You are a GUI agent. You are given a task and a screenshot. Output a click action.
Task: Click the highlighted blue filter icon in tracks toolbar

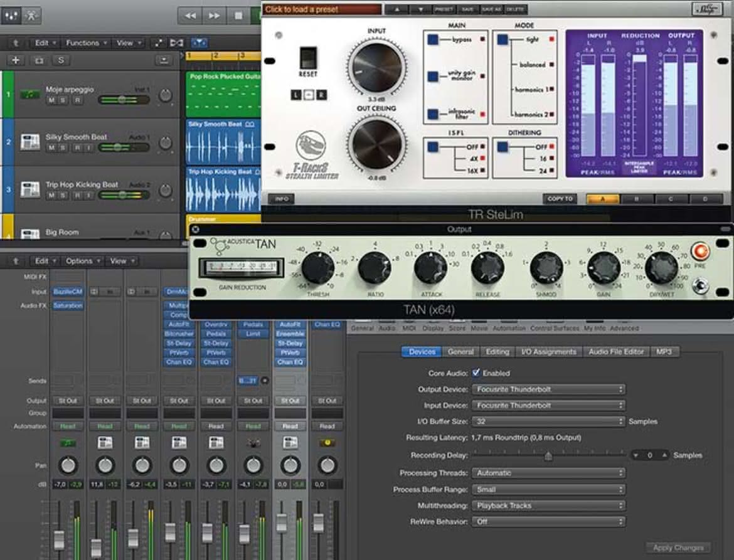(199, 43)
